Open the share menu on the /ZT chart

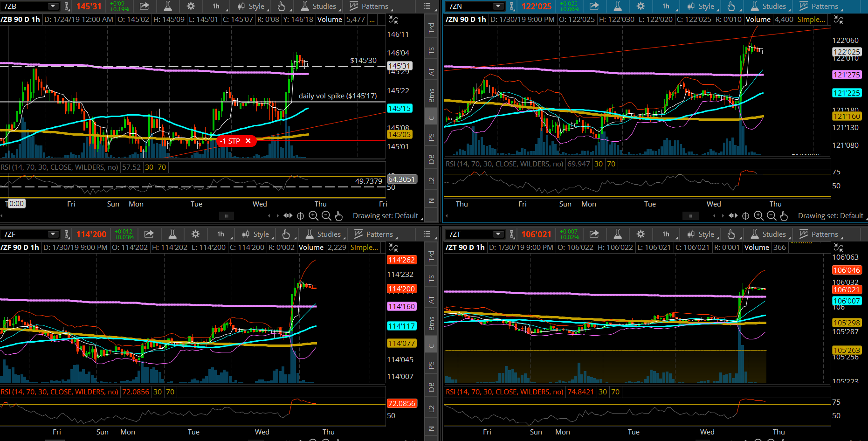594,234
